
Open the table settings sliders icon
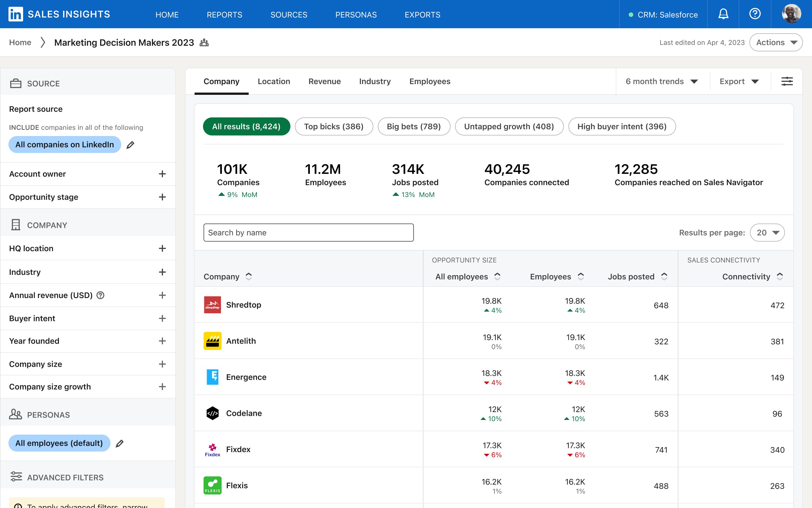pos(787,81)
